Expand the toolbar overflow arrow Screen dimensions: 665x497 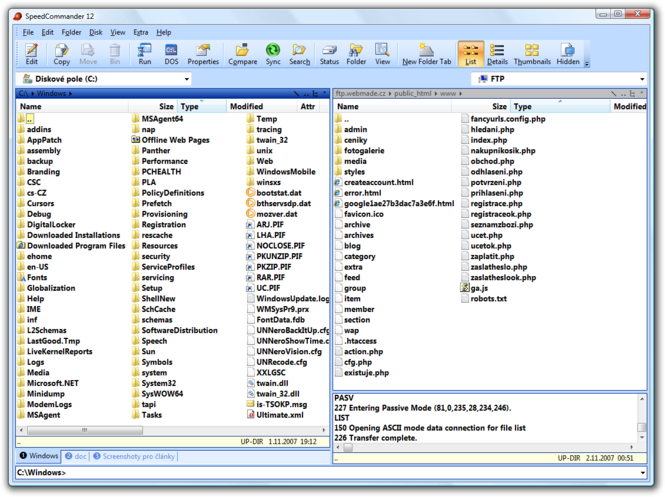click(x=587, y=64)
